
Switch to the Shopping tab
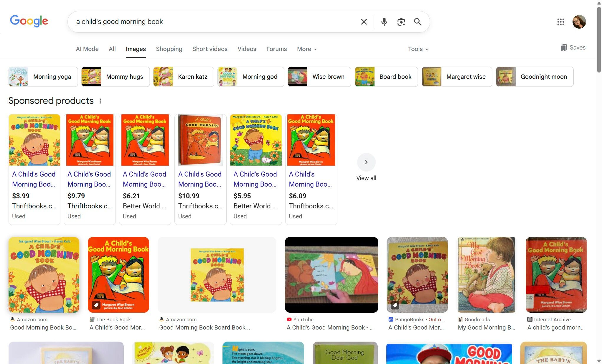pos(169,49)
